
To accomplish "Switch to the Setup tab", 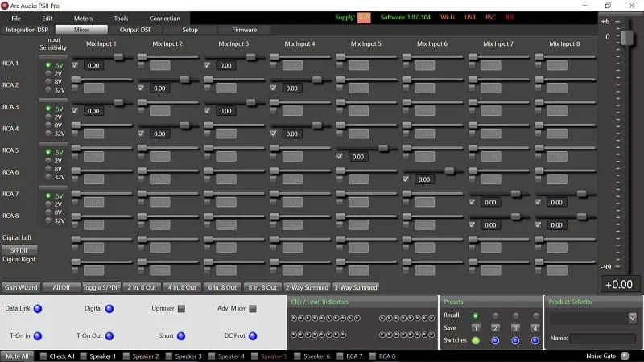I will tap(190, 30).
